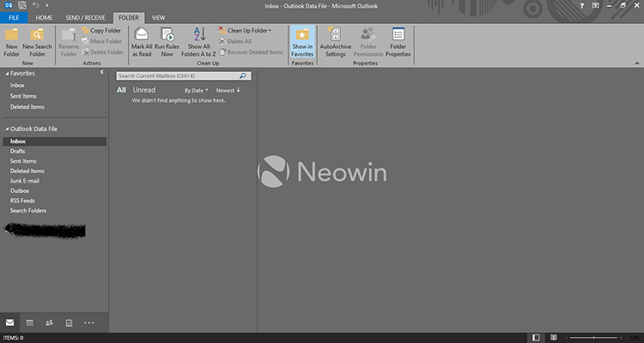Collapse the Favorites section
The image size is (644, 343).
pyautogui.click(x=7, y=74)
